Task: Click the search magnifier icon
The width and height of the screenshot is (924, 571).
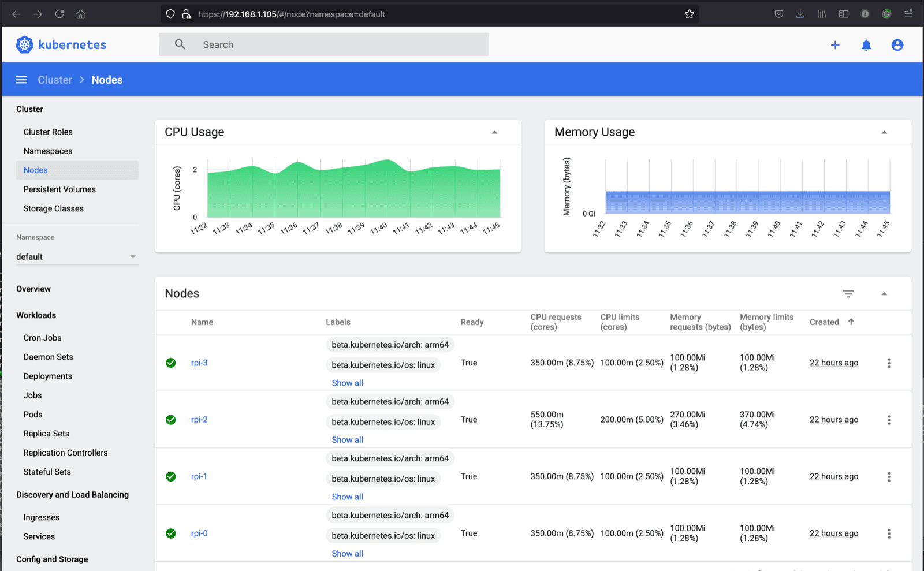Action: click(x=180, y=44)
